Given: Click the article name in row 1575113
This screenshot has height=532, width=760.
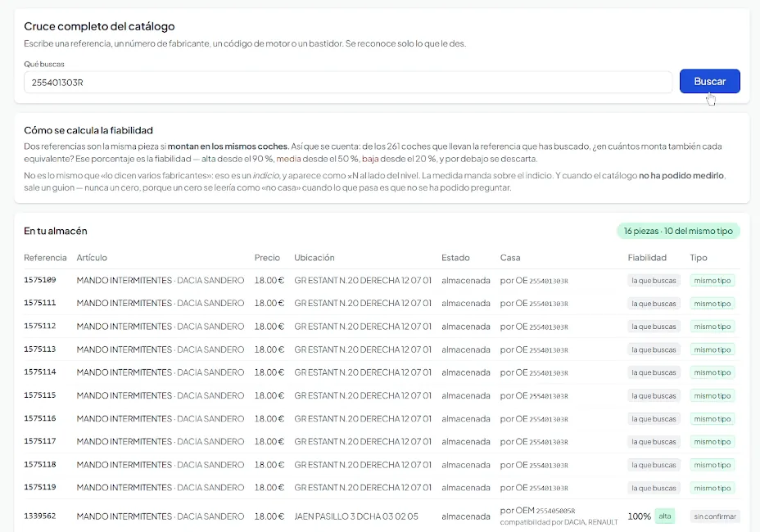Looking at the screenshot, I should click(160, 349).
